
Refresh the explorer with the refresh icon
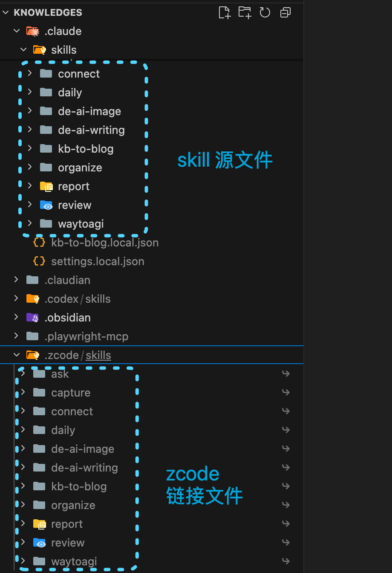(x=265, y=12)
